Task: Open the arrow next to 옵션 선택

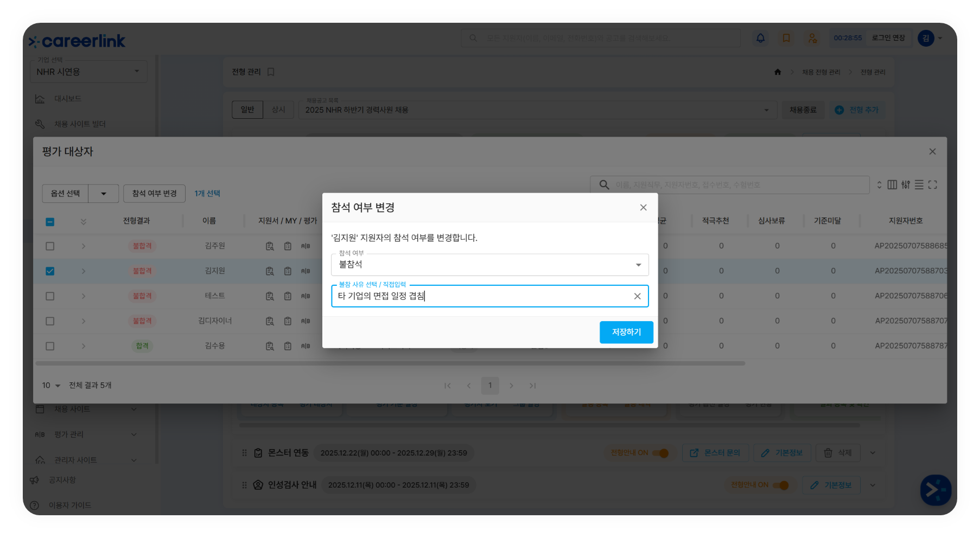Action: 104,194
